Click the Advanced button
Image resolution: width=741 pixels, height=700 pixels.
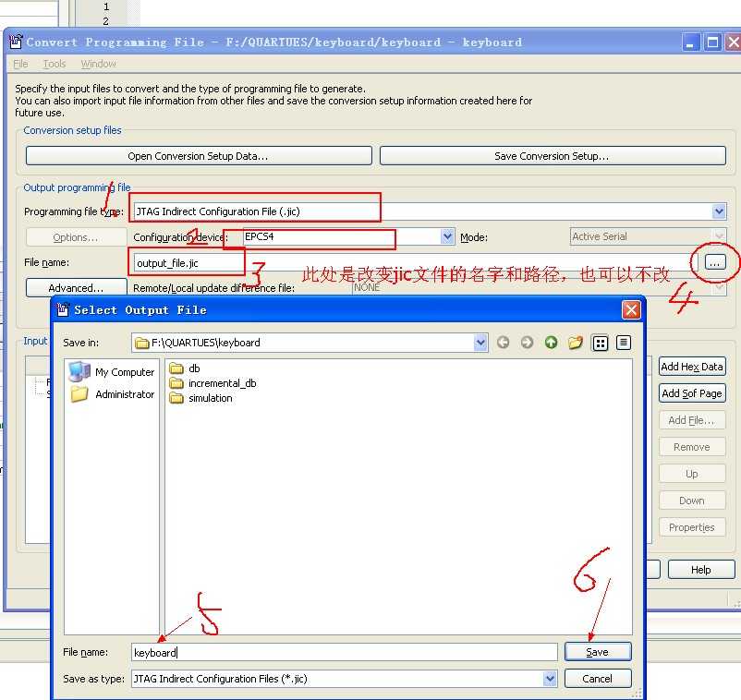click(76, 287)
